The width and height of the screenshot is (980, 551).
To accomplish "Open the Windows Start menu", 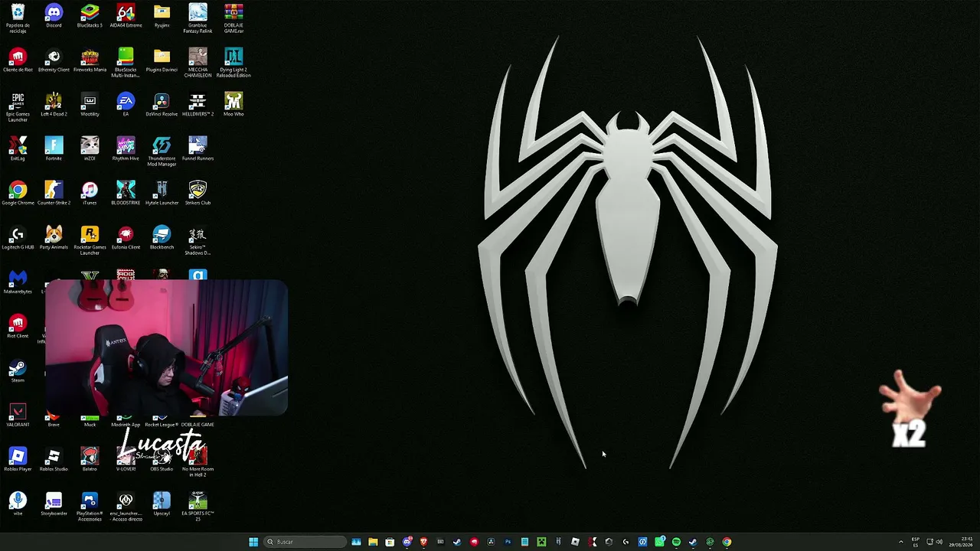I will (253, 542).
